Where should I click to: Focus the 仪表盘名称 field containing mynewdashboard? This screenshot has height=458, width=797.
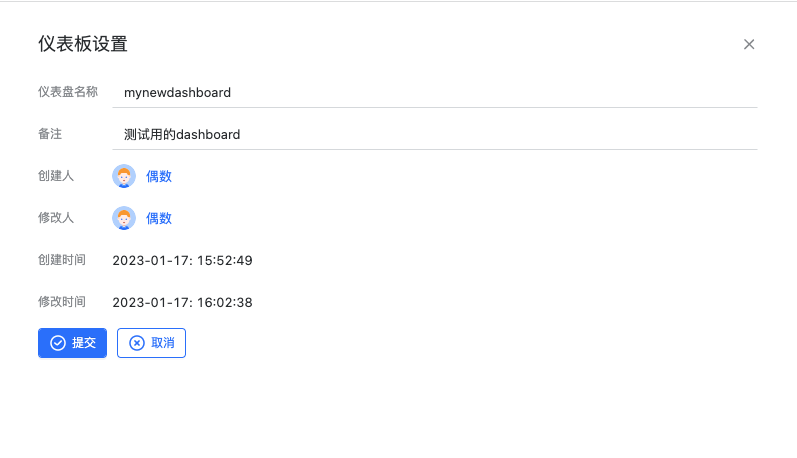click(434, 92)
